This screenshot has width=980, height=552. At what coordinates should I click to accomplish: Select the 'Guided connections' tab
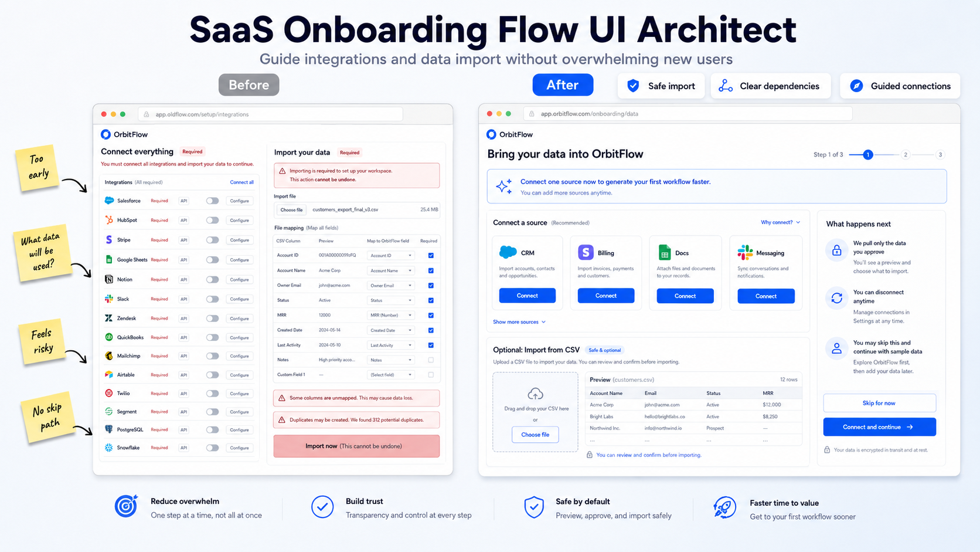[900, 86]
